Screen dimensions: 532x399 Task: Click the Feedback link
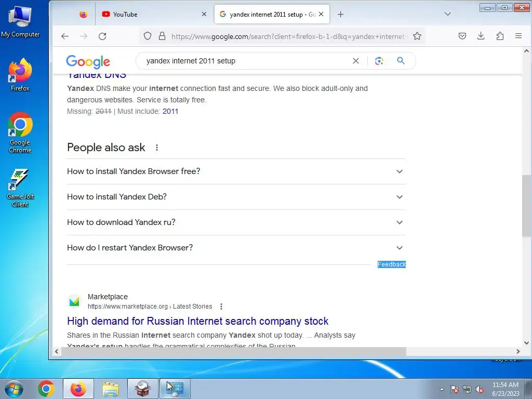tap(392, 264)
